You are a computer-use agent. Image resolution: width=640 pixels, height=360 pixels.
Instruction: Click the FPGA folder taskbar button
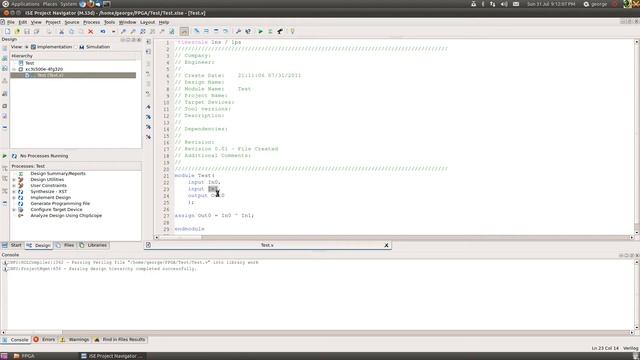click(24, 356)
